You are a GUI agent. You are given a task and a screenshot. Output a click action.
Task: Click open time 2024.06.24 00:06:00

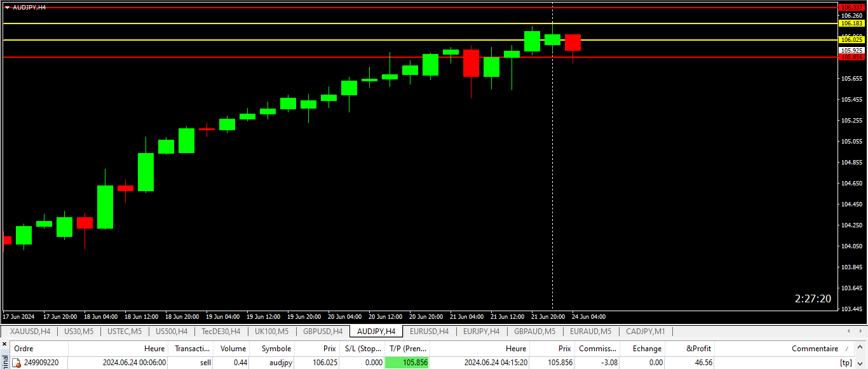(134, 363)
